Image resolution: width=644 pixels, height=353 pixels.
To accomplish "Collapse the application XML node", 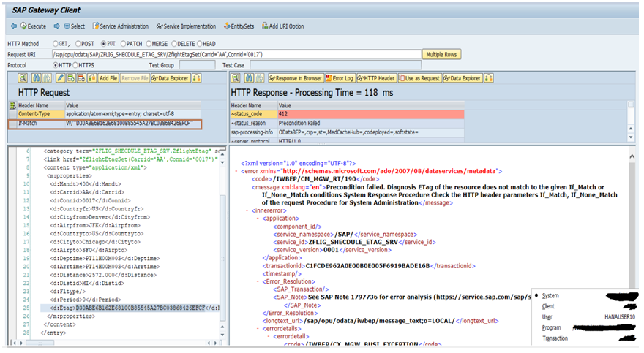I will coord(258,219).
